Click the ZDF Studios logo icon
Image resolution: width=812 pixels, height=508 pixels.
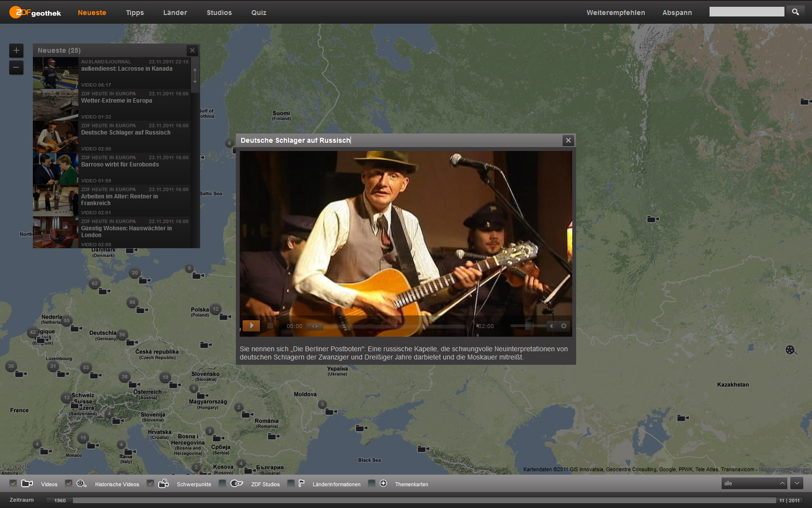point(236,483)
